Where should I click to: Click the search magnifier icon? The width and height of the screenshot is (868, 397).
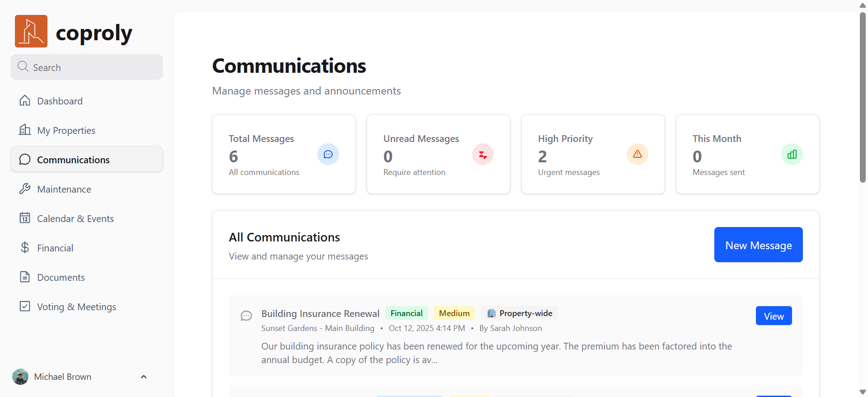(x=23, y=66)
